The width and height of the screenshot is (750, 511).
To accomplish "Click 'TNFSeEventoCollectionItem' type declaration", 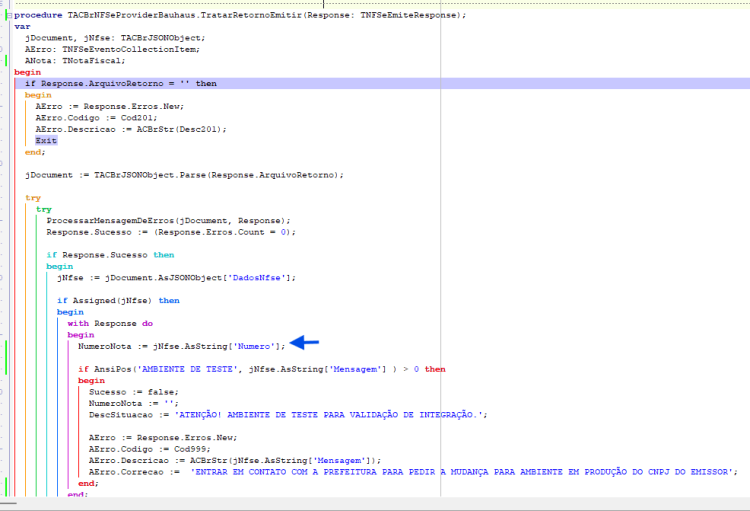I will [129, 49].
